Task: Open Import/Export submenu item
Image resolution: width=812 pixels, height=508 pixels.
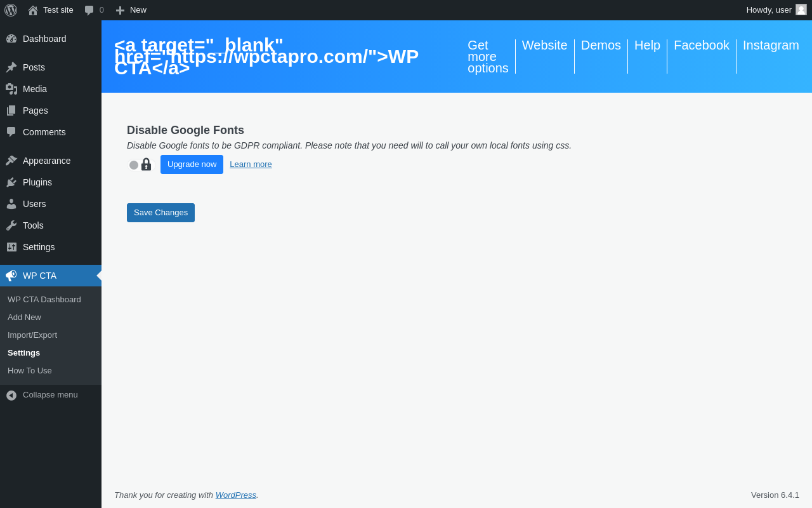Action: pyautogui.click(x=32, y=335)
